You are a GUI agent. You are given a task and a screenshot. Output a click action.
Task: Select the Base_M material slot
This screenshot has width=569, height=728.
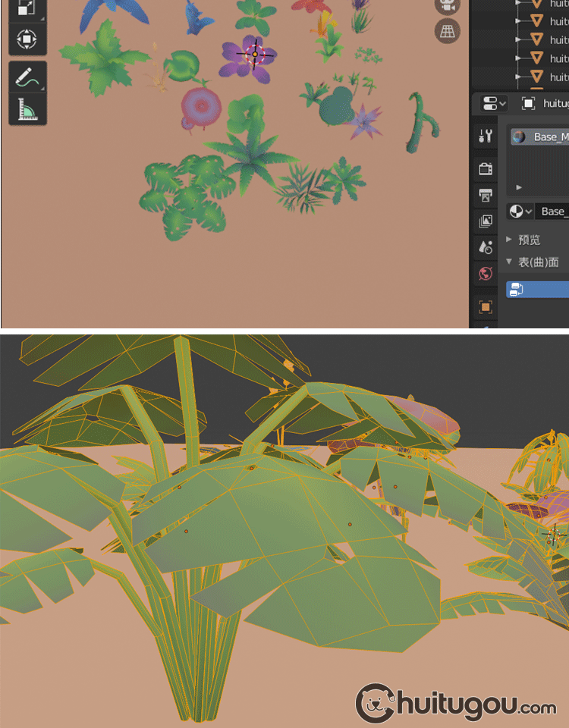(539, 136)
